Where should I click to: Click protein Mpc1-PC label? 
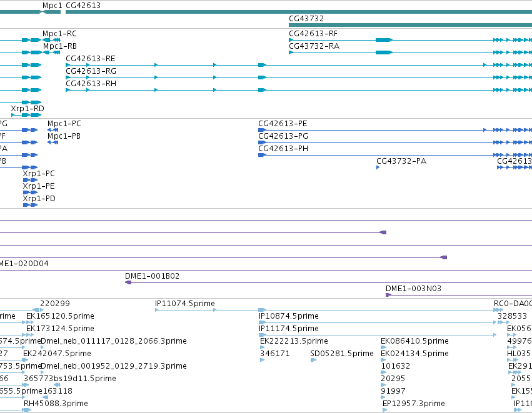(64, 124)
